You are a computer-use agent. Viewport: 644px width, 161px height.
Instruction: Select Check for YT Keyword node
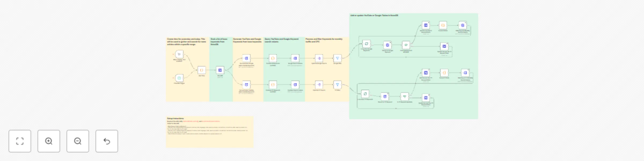coord(385,97)
